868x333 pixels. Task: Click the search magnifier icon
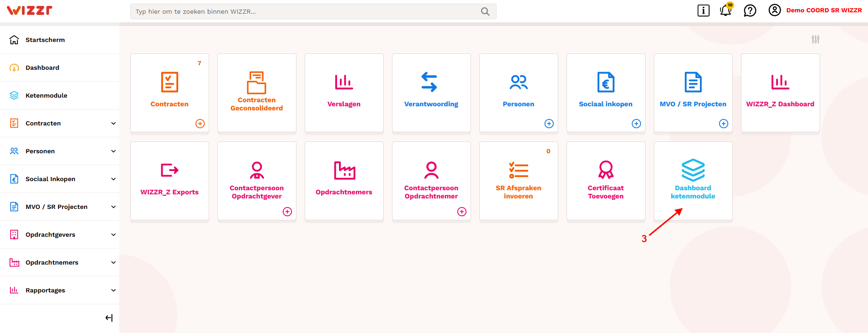point(485,11)
